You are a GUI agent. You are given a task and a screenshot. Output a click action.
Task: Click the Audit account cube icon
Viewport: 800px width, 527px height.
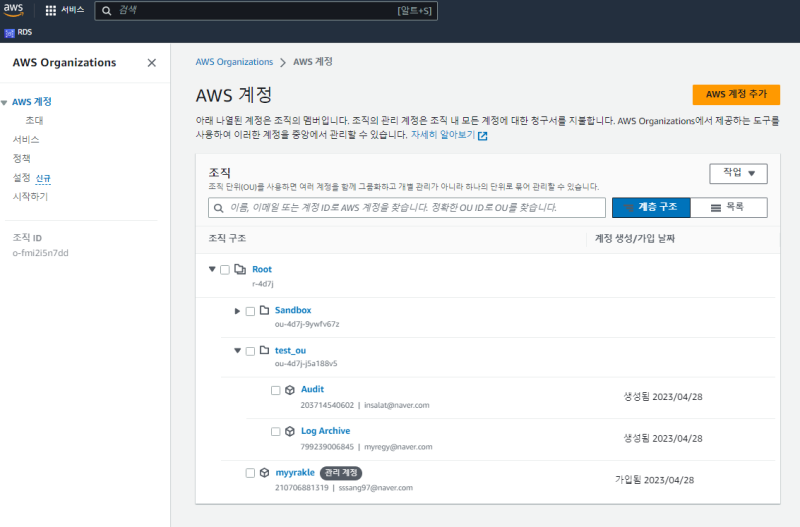(290, 390)
